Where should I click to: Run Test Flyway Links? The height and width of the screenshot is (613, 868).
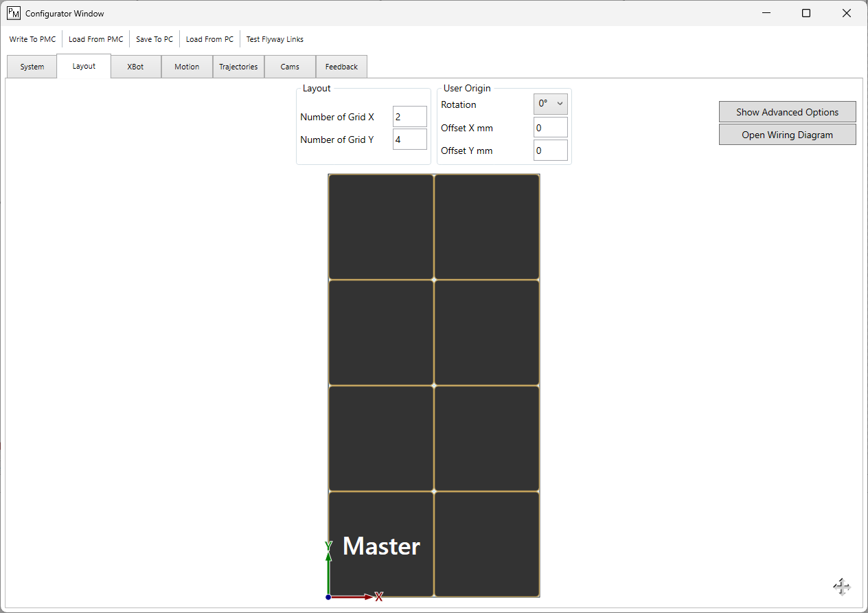(275, 39)
